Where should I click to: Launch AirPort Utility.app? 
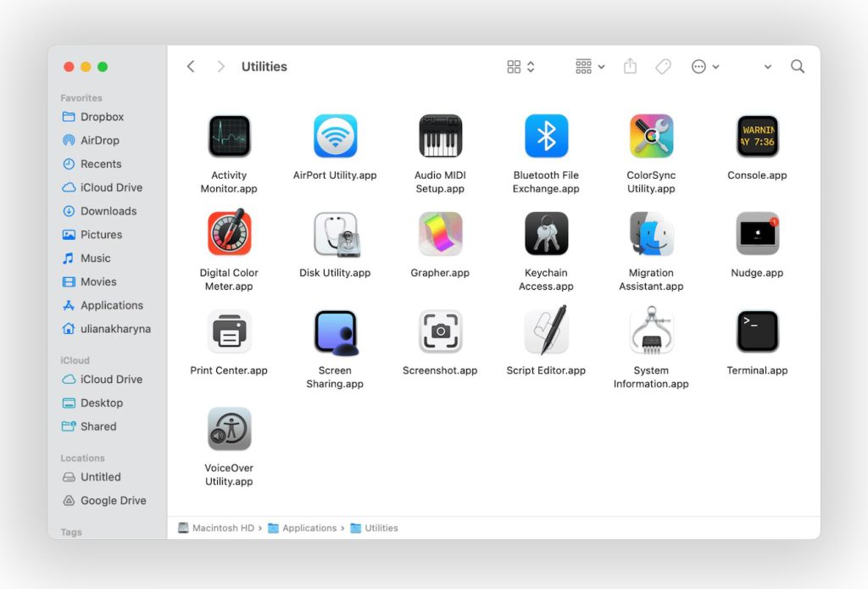point(334,136)
